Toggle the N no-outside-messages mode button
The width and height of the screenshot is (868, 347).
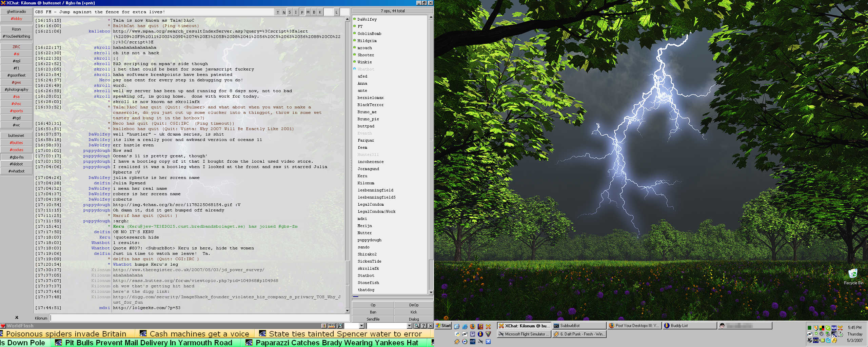point(284,12)
